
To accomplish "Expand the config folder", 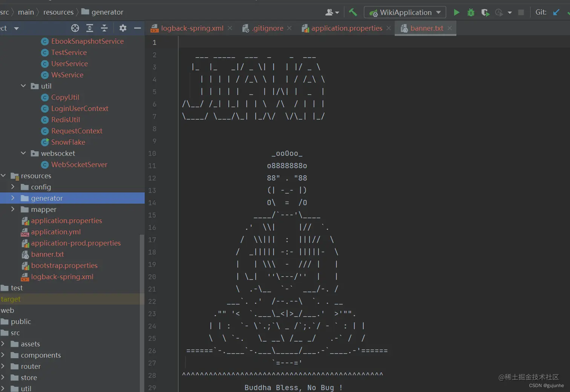I will 13,187.
